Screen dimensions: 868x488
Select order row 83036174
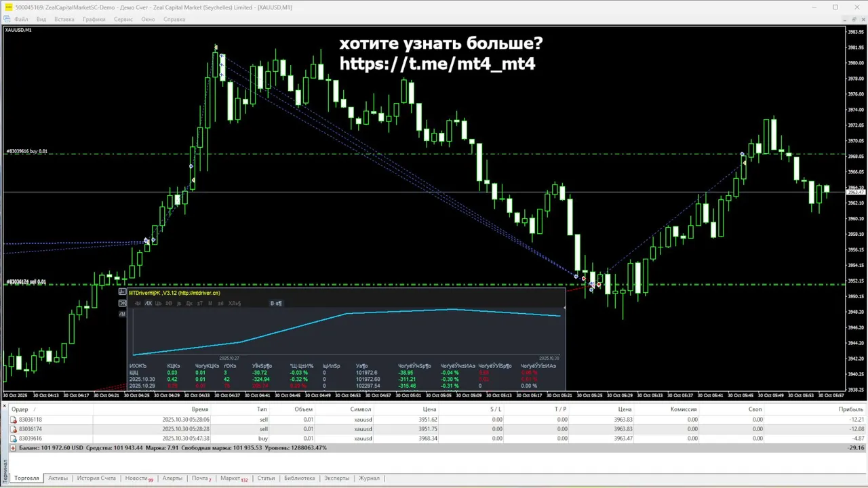pos(437,429)
